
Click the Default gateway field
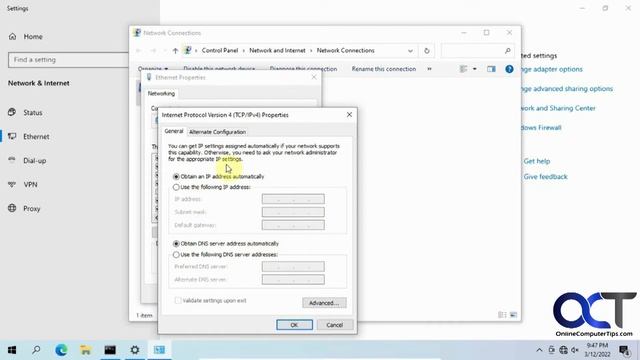293,225
